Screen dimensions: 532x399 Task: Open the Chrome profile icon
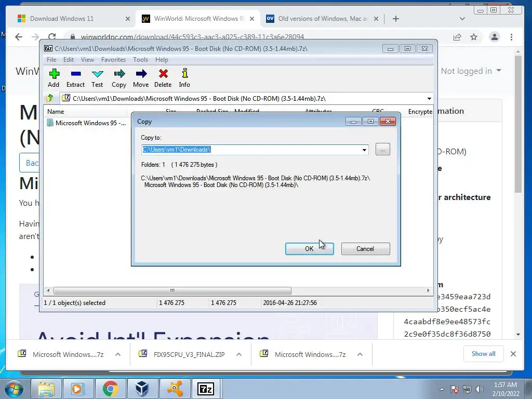click(x=495, y=37)
